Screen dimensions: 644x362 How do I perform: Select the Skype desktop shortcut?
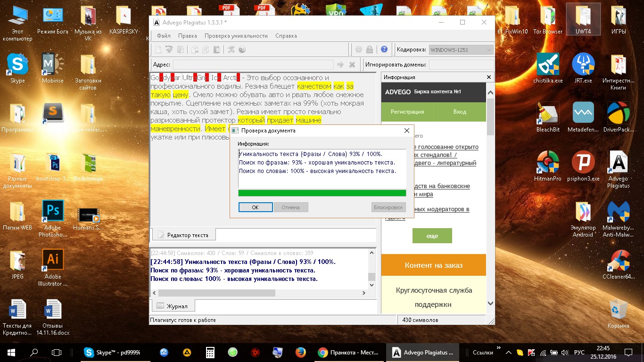click(17, 68)
